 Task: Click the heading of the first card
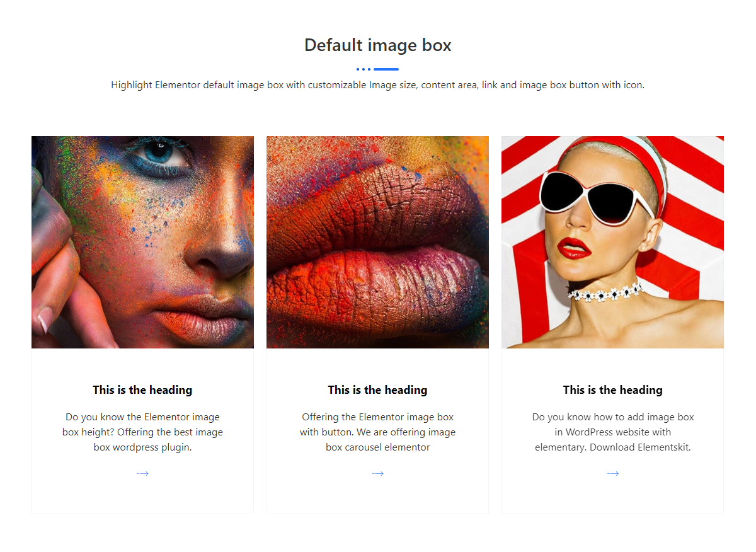[142, 390]
